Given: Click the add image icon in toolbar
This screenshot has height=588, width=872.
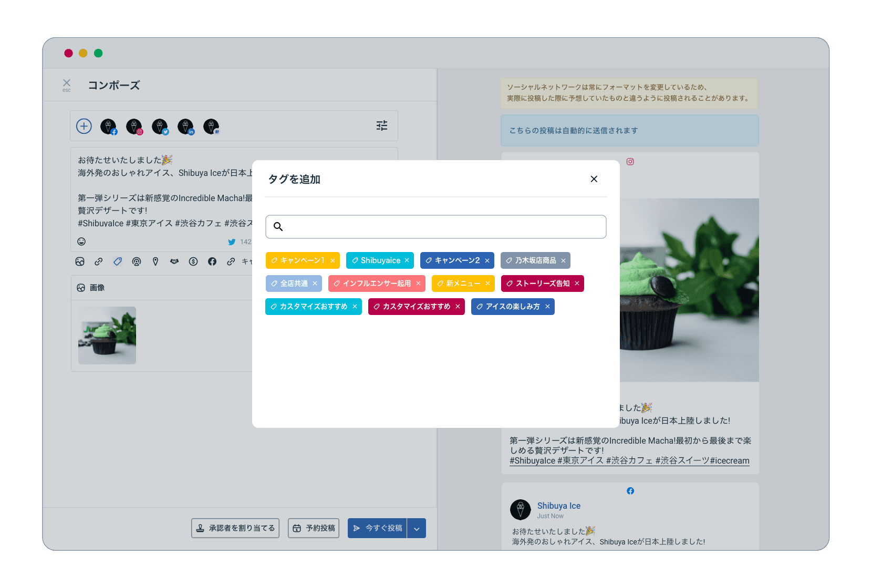Looking at the screenshot, I should point(80,261).
